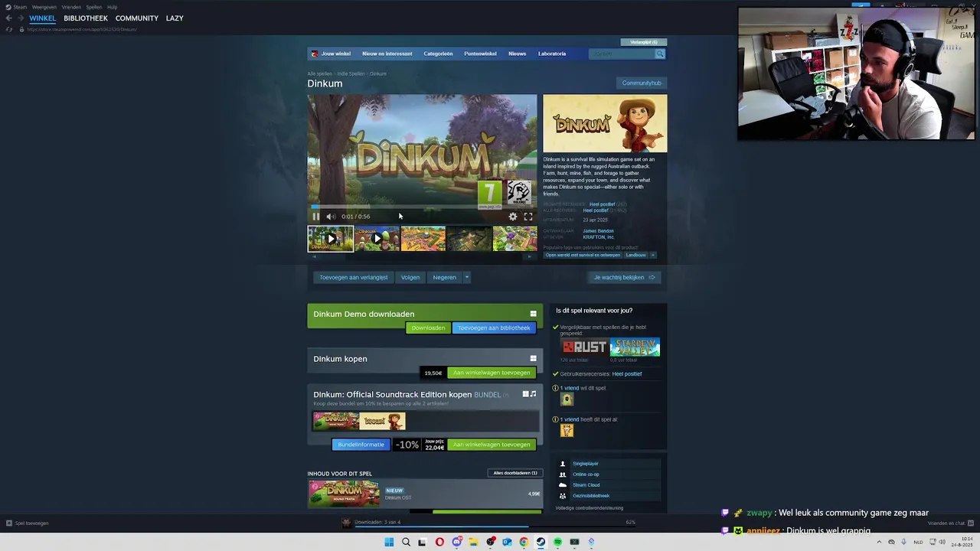Add Dinkum 19,50€ to winkelwagen
980x551 pixels.
click(x=492, y=373)
